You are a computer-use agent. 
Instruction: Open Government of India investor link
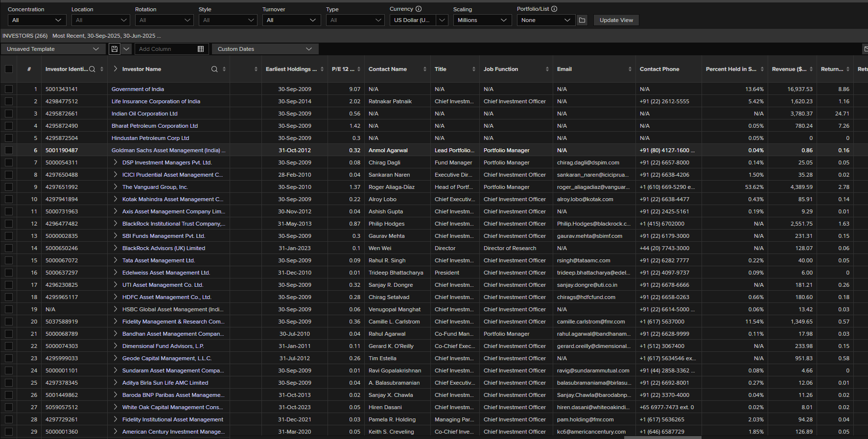pyautogui.click(x=138, y=89)
